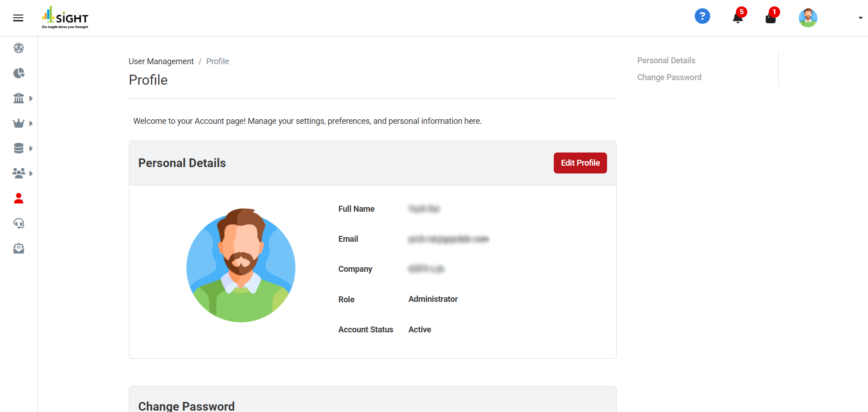Open the globe network dashboard icon
The height and width of the screenshot is (412, 868).
[x=18, y=48]
